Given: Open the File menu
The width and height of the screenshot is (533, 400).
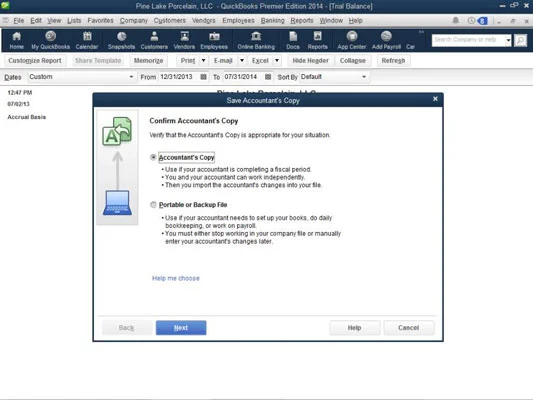Looking at the screenshot, I should (18, 21).
